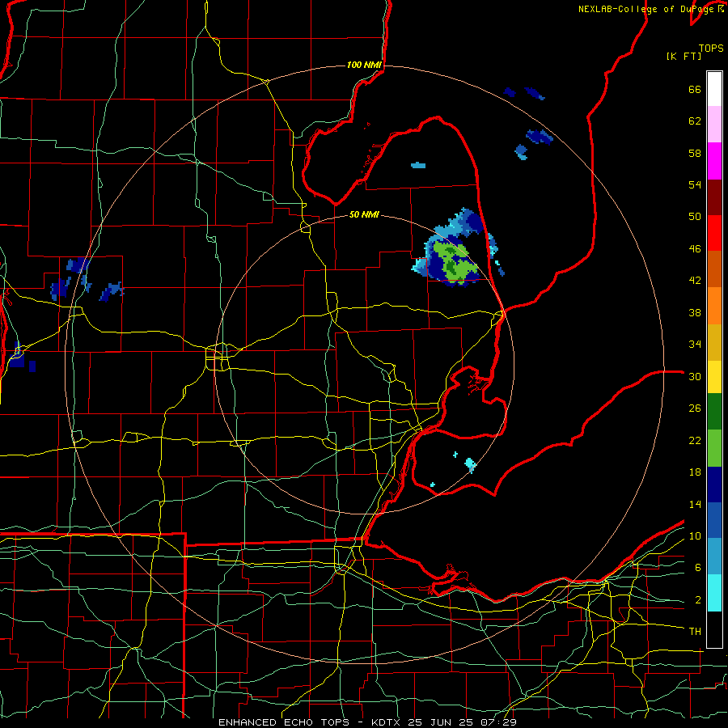Click legend value 2
This screenshot has height=728, width=728.
coord(697,600)
